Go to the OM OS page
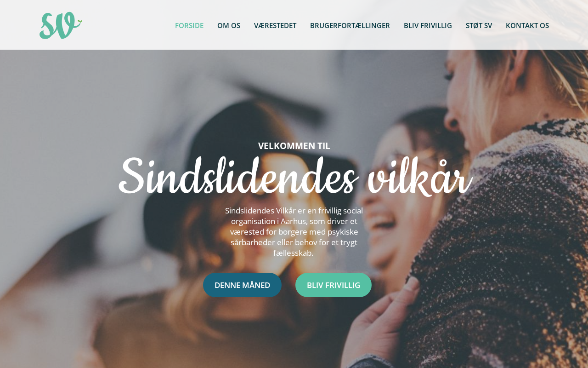This screenshot has width=588, height=368. (x=229, y=25)
